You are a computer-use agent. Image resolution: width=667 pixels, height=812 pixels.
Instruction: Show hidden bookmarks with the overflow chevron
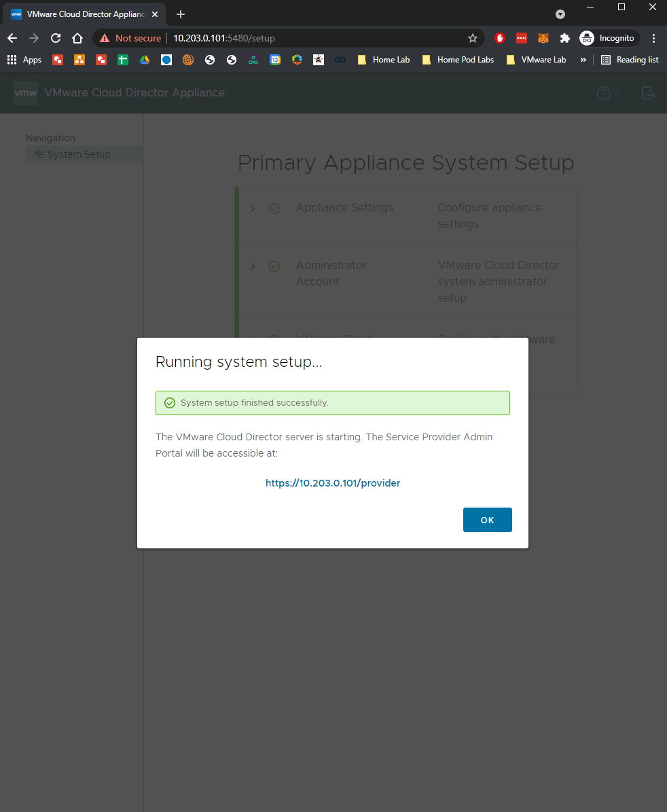click(x=583, y=60)
